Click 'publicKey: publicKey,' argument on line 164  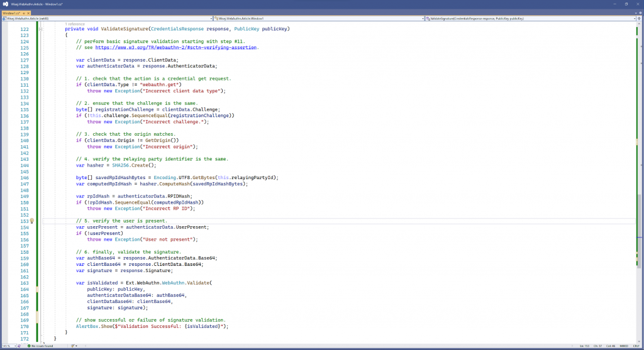tap(116, 289)
